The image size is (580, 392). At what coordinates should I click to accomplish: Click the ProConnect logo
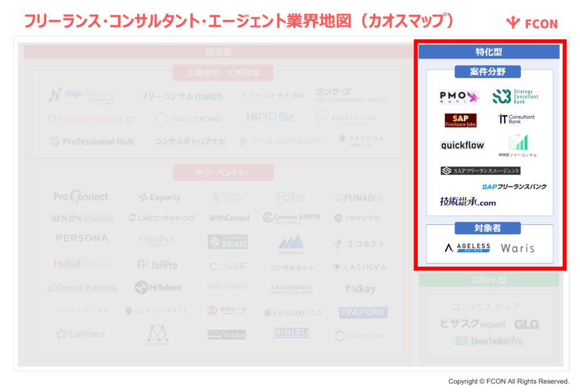tap(81, 197)
